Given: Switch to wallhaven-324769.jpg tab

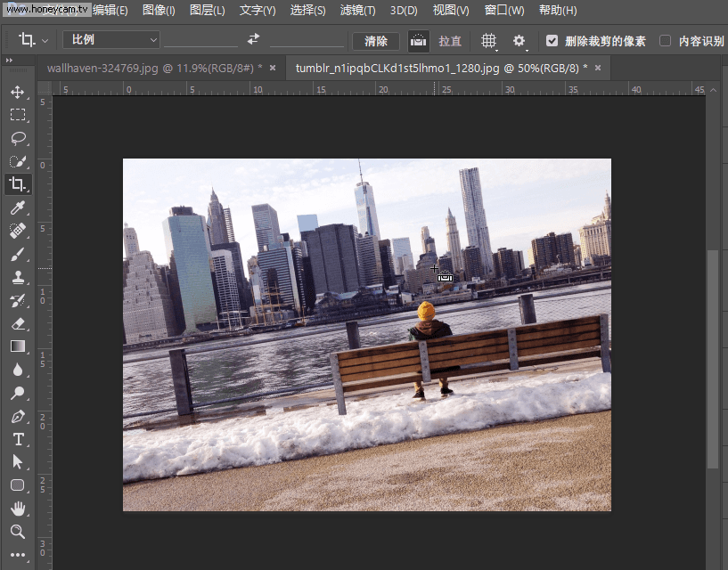Looking at the screenshot, I should pyautogui.click(x=153, y=68).
